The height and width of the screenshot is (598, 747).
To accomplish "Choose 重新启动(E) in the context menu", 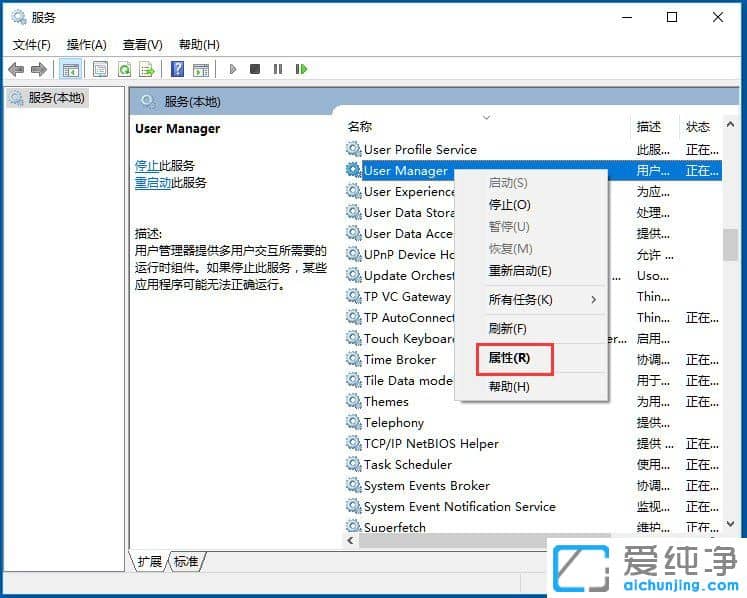I will (532, 271).
